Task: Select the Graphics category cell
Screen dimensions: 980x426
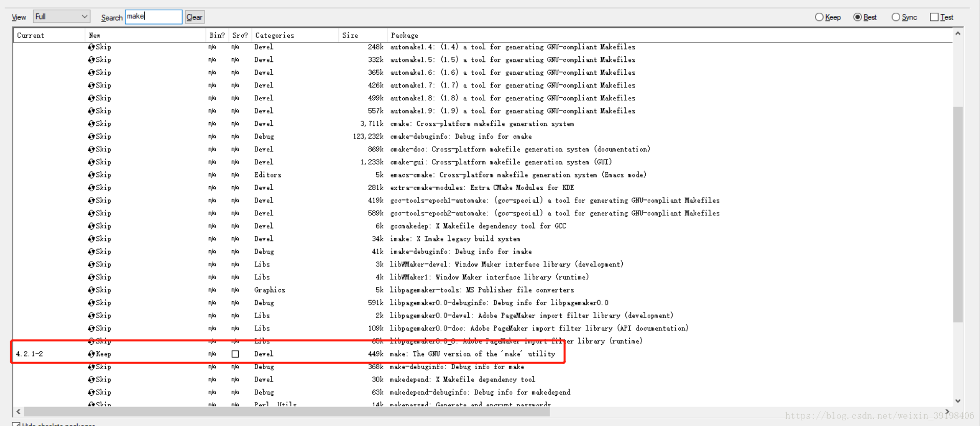Action: (x=270, y=290)
